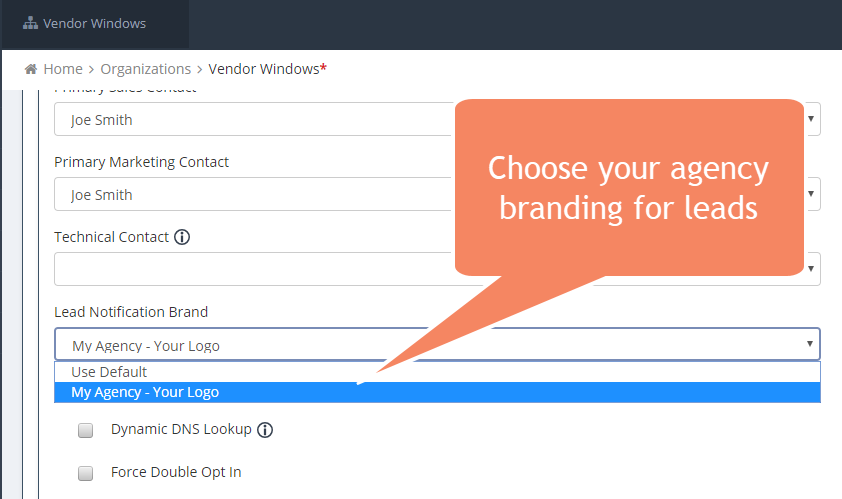The width and height of the screenshot is (842, 499).
Task: Click the organization hierarchy icon in header
Action: pos(30,23)
